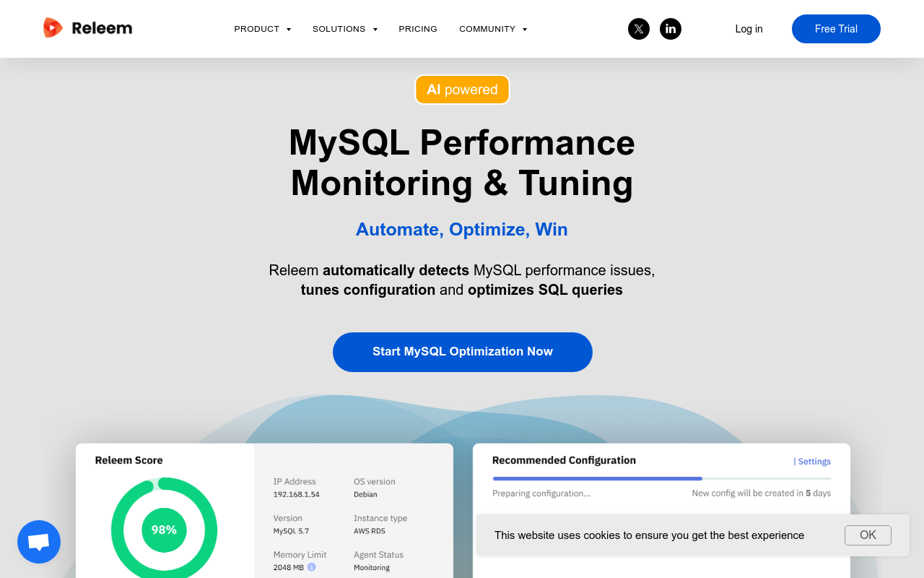Click the AI powered badge
Screen dimensions: 924x578
point(462,90)
